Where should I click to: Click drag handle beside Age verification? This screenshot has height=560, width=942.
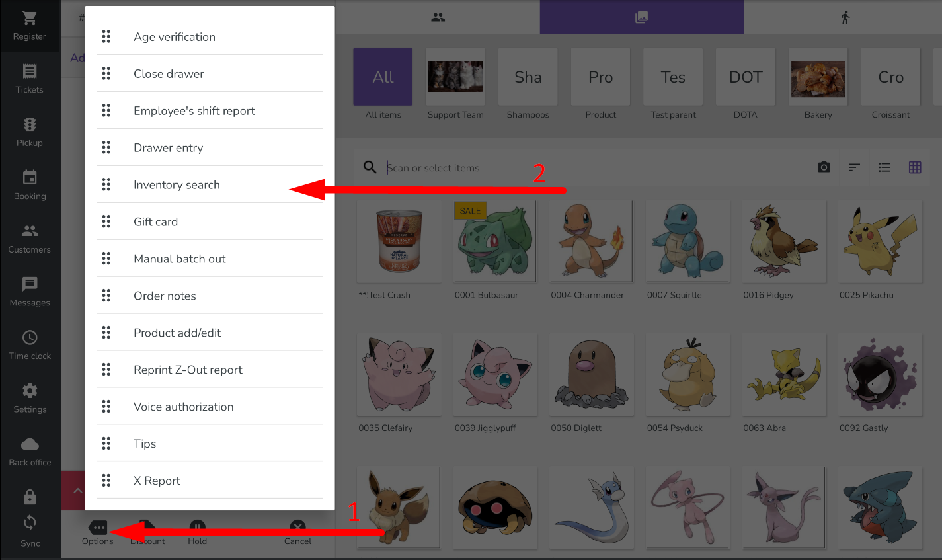tap(106, 36)
